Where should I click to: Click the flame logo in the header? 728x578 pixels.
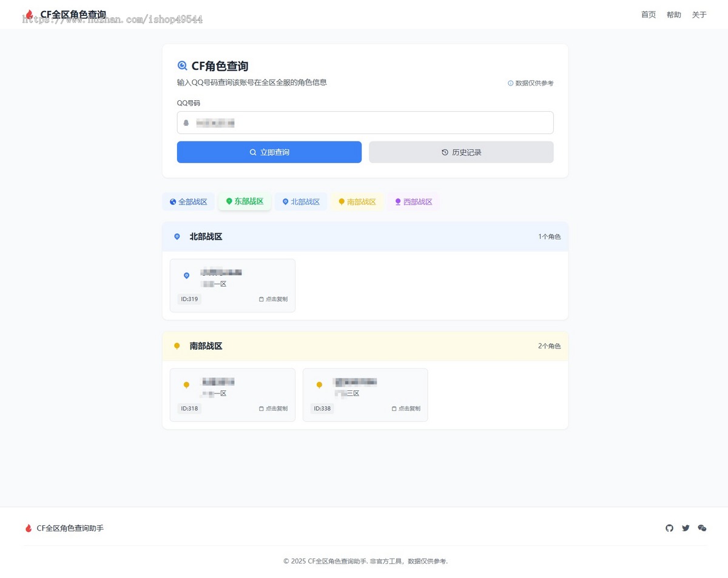point(29,15)
